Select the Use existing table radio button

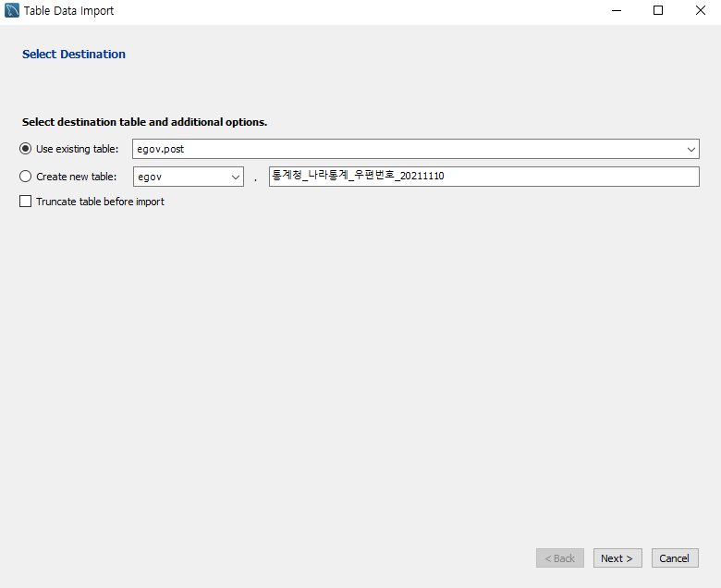(25, 149)
